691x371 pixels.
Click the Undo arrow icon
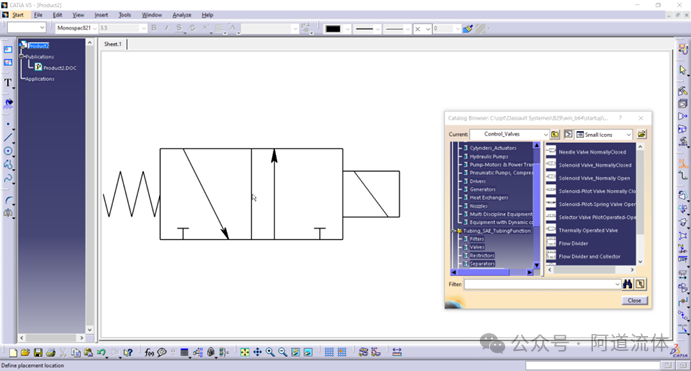(x=101, y=352)
